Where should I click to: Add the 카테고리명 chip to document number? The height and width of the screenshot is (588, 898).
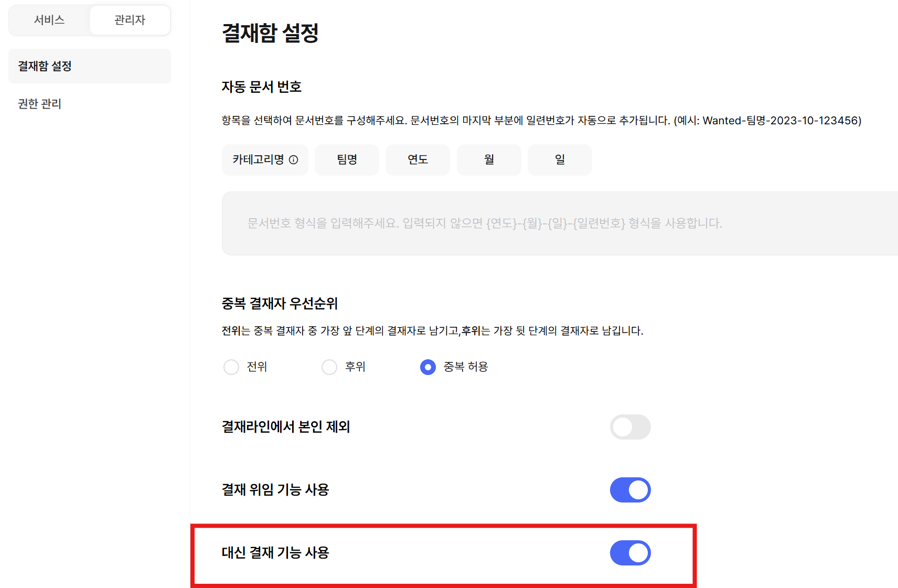tap(258, 160)
